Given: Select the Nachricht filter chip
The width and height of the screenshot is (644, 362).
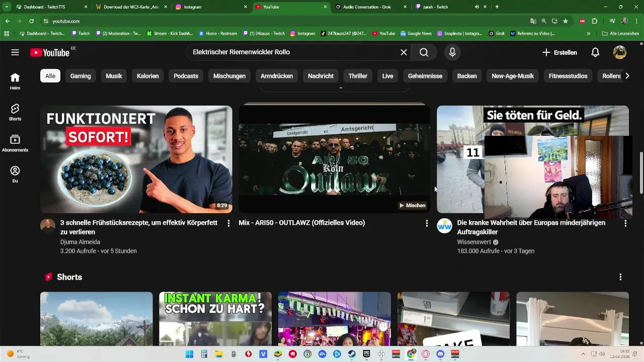Looking at the screenshot, I should pos(320,76).
